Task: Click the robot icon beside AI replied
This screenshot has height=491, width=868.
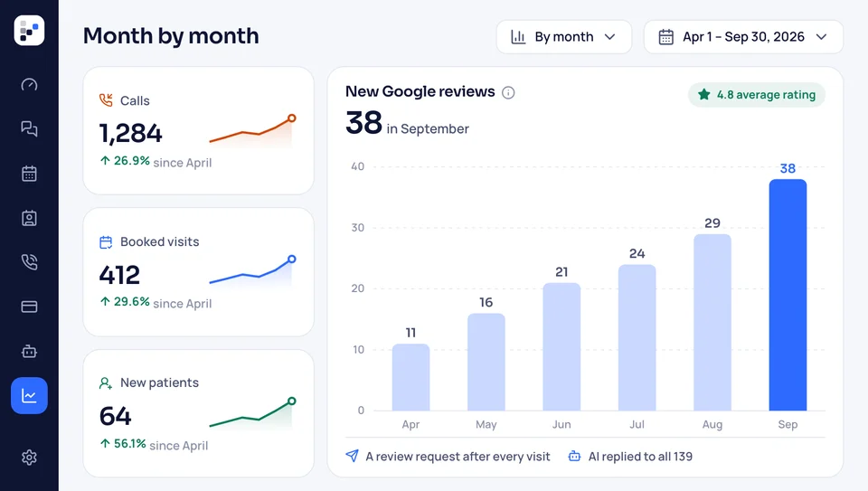Action: (x=575, y=457)
